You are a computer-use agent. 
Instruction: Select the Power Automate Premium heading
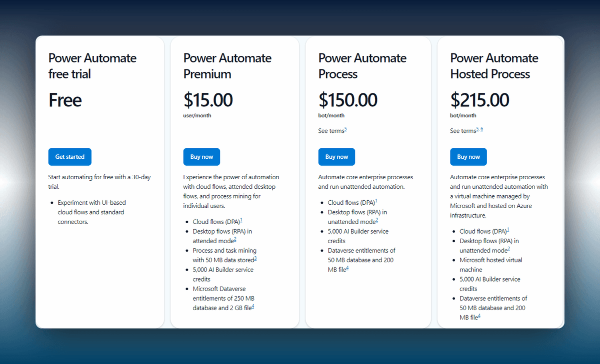227,66
